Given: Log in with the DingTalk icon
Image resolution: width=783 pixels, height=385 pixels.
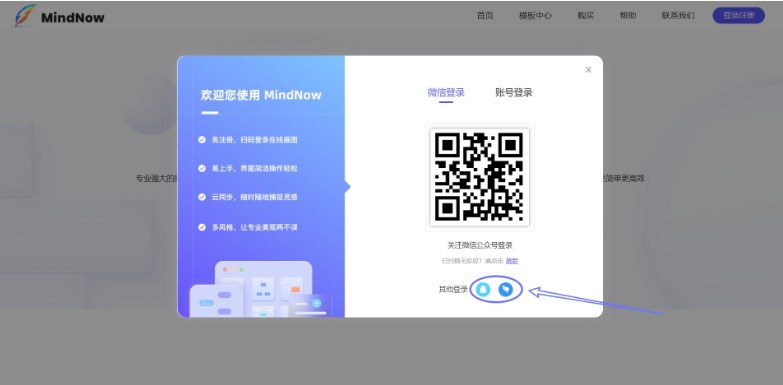Looking at the screenshot, I should pyautogui.click(x=506, y=289).
